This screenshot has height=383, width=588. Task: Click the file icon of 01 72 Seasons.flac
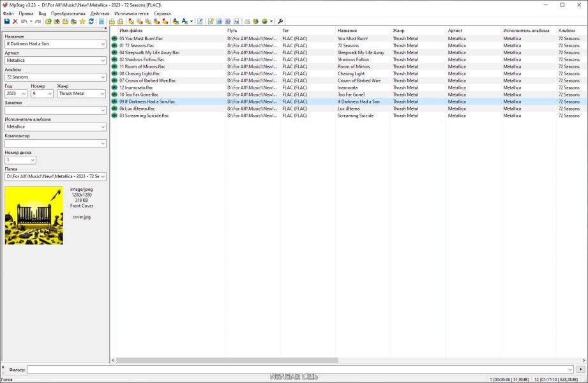click(x=114, y=45)
